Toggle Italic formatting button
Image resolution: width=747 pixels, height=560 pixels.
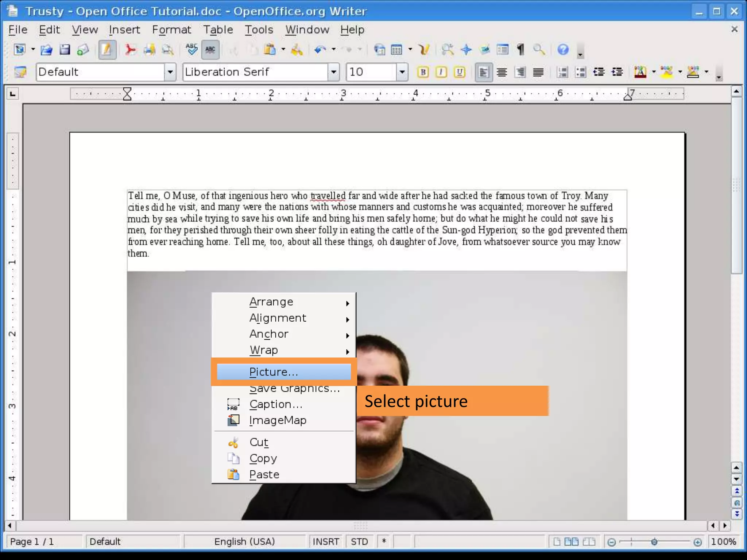441,72
